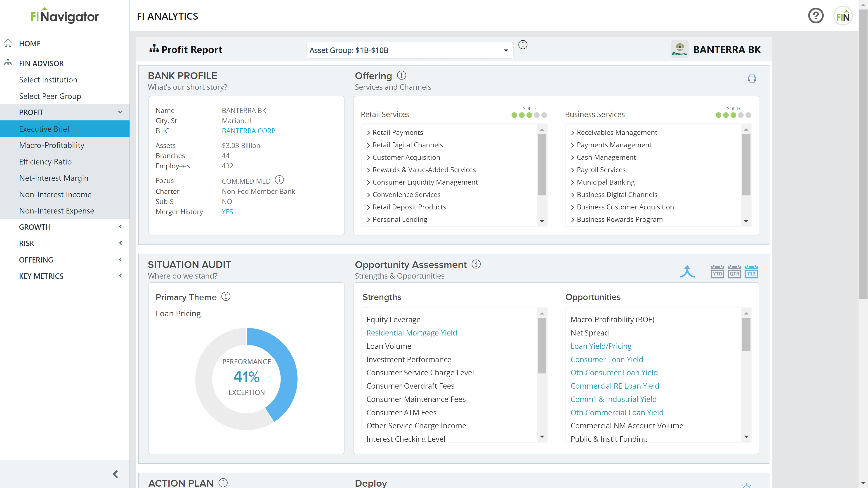This screenshot has height=488, width=868.
Task: Click the FI Navigator logo
Action: point(64,16)
